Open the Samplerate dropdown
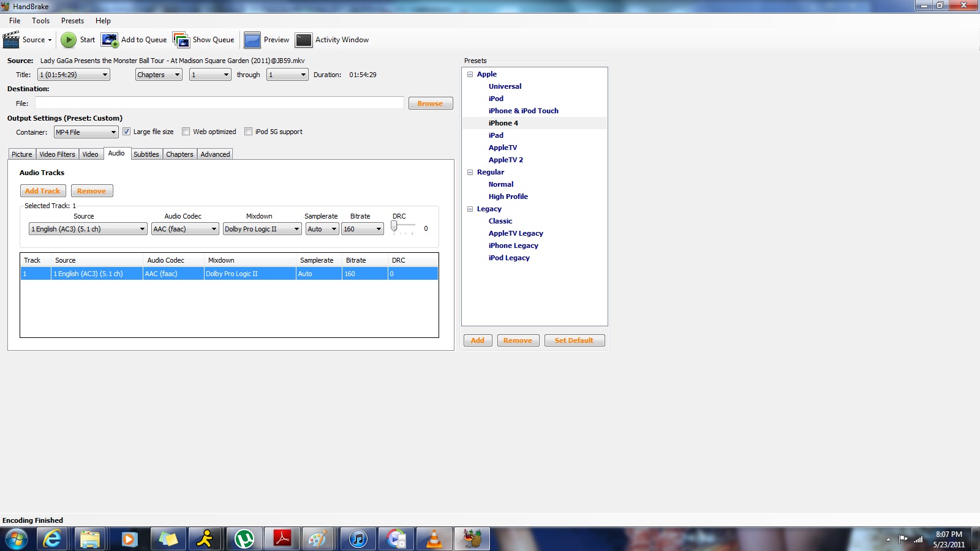 click(x=322, y=229)
